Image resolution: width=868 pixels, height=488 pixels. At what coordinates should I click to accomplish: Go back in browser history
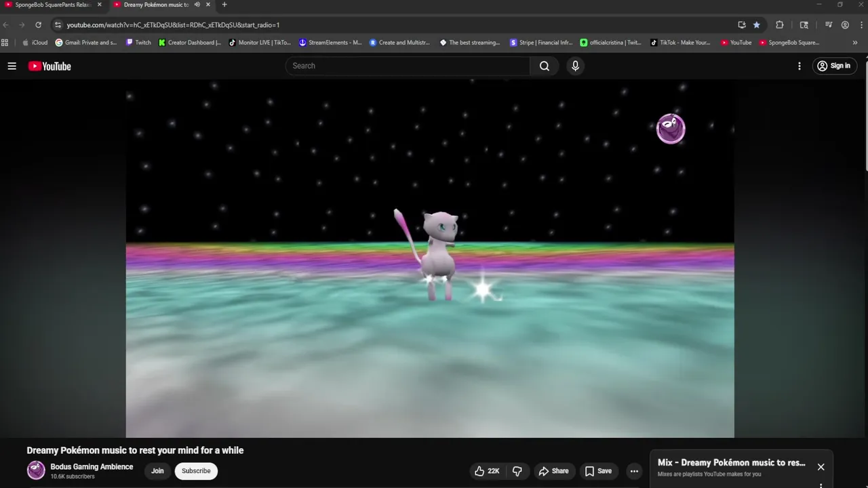[6, 25]
